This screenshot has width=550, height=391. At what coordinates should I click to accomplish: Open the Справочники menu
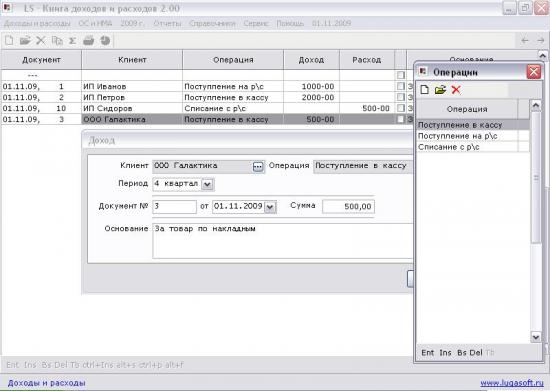[212, 23]
